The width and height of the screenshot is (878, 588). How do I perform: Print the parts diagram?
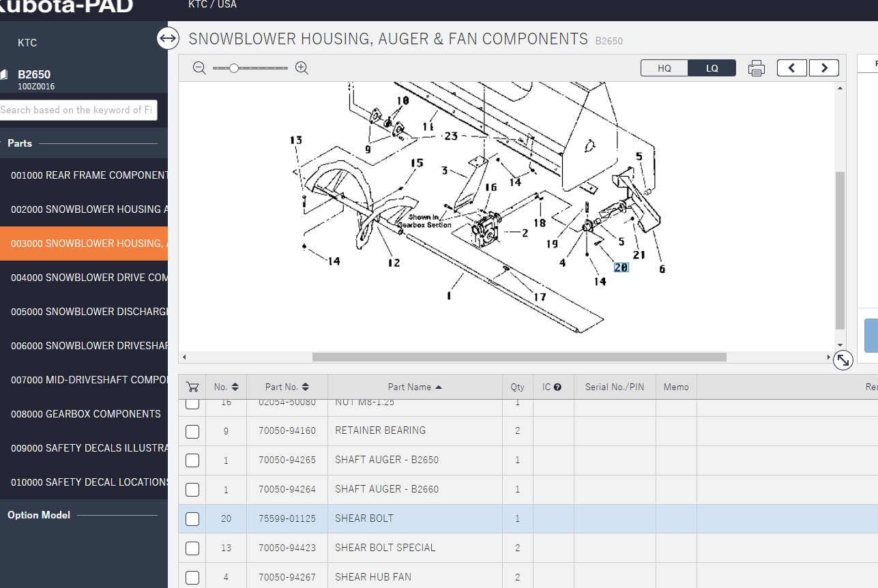pyautogui.click(x=756, y=68)
